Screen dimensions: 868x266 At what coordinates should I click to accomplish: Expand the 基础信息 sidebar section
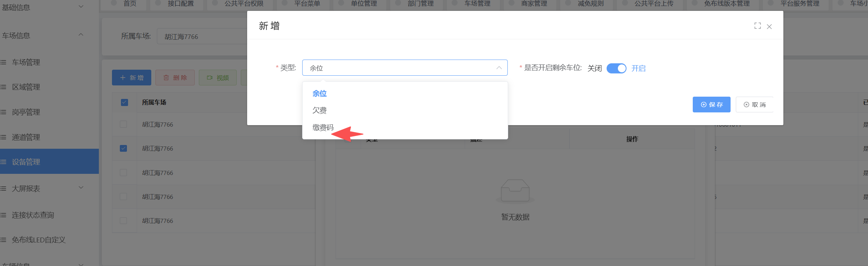point(49,7)
